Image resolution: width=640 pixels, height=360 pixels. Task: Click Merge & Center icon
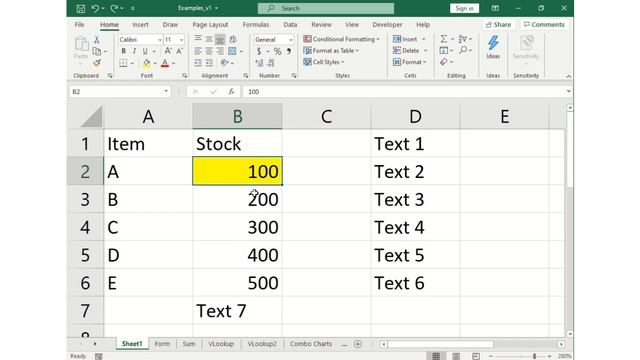(x=232, y=51)
